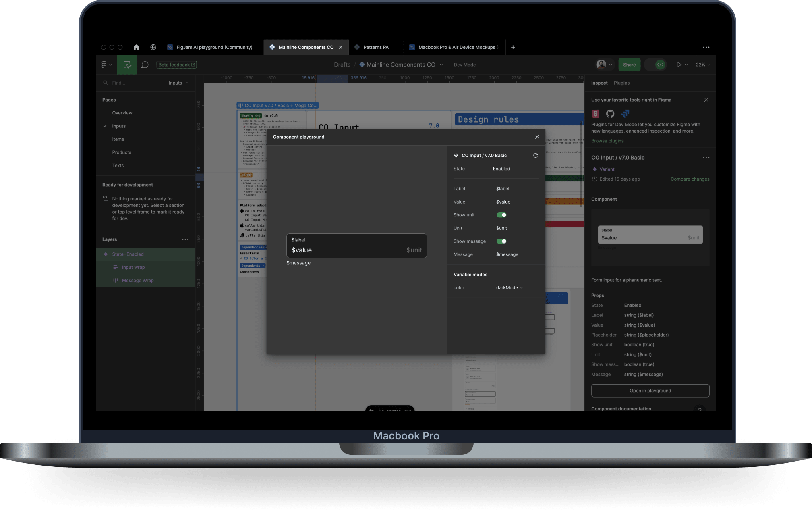Viewport: 812px width, 512px height.
Task: Toggle Dev Mode off with the code switch
Action: [656, 65]
